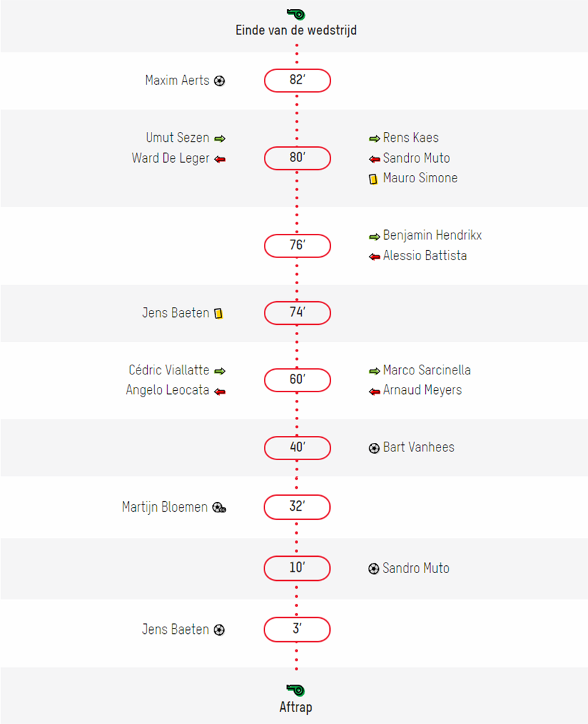
Task: Select the 82' minute marker
Action: point(297,80)
